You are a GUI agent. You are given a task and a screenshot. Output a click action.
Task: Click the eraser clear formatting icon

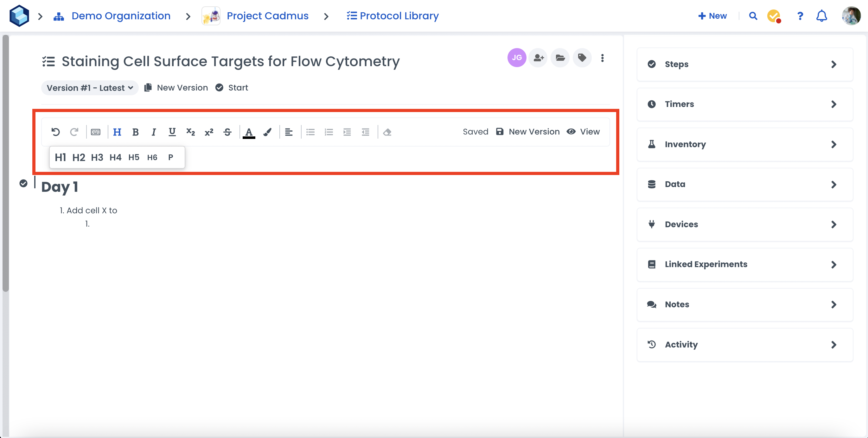pyautogui.click(x=387, y=132)
